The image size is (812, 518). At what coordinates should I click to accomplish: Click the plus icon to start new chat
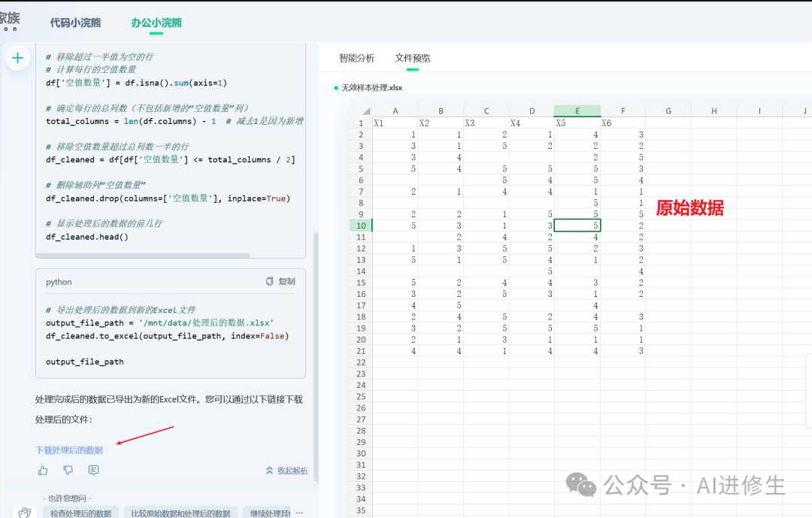pos(17,58)
